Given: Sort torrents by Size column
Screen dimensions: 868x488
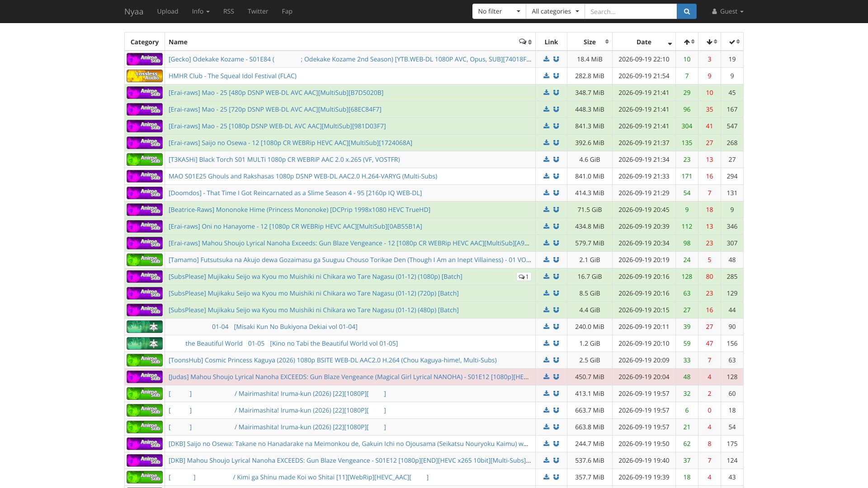Looking at the screenshot, I should pyautogui.click(x=590, y=42).
